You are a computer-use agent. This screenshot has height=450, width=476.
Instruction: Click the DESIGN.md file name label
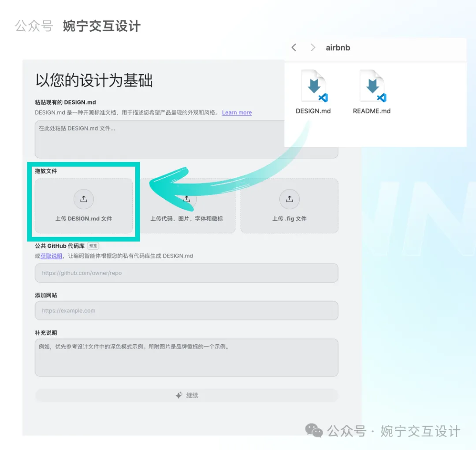click(313, 111)
